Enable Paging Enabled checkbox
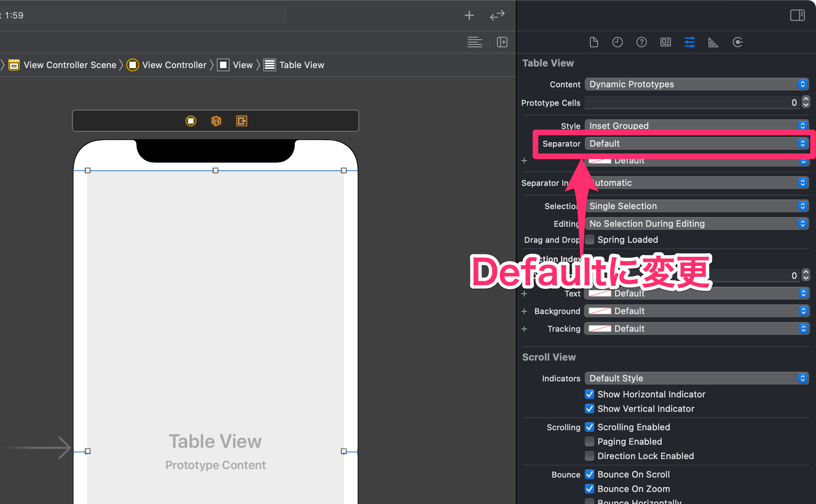This screenshot has height=504, width=816. (590, 442)
